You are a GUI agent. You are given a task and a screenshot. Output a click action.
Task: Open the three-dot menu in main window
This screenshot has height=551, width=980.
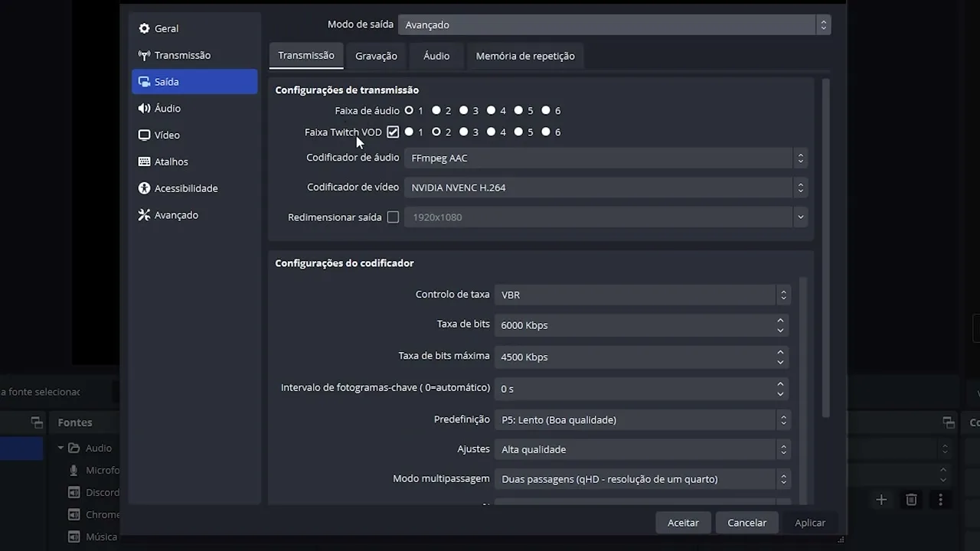click(x=940, y=500)
